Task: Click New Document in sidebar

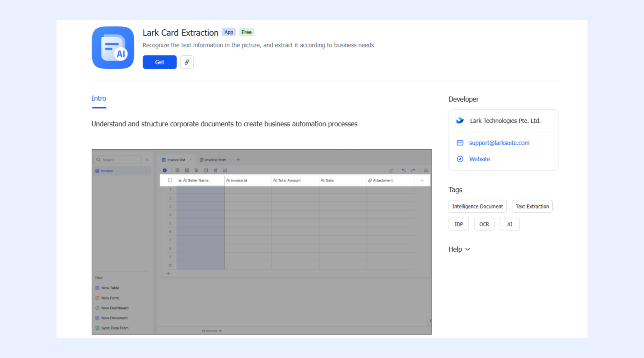Action: coord(112,318)
